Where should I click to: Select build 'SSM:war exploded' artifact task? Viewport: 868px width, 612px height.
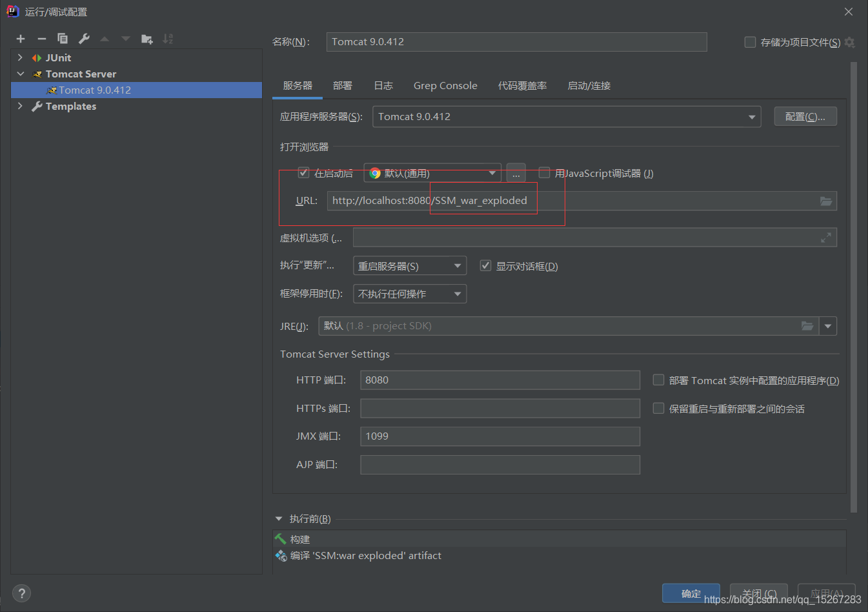pos(559,556)
